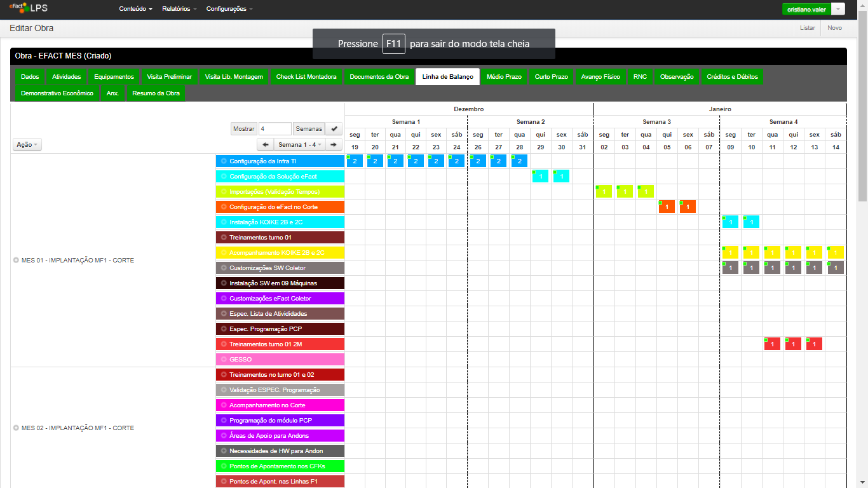The image size is (868, 488).
Task: Click plus icon on Áreas de Apoio para Andons
Action: (224, 436)
